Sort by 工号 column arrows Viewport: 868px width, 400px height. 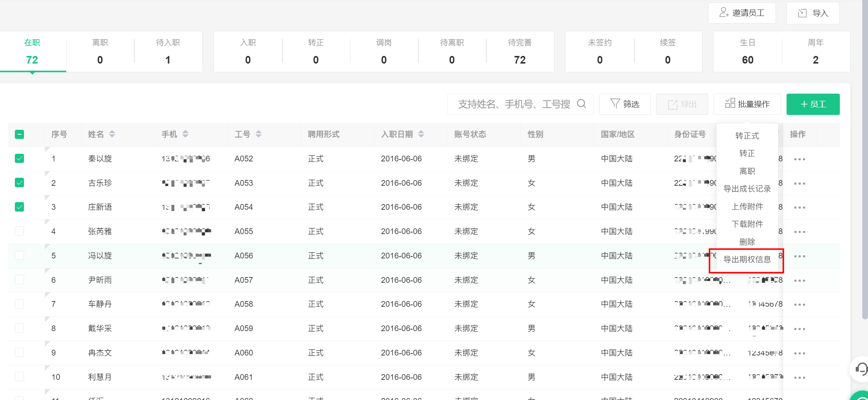[258, 134]
